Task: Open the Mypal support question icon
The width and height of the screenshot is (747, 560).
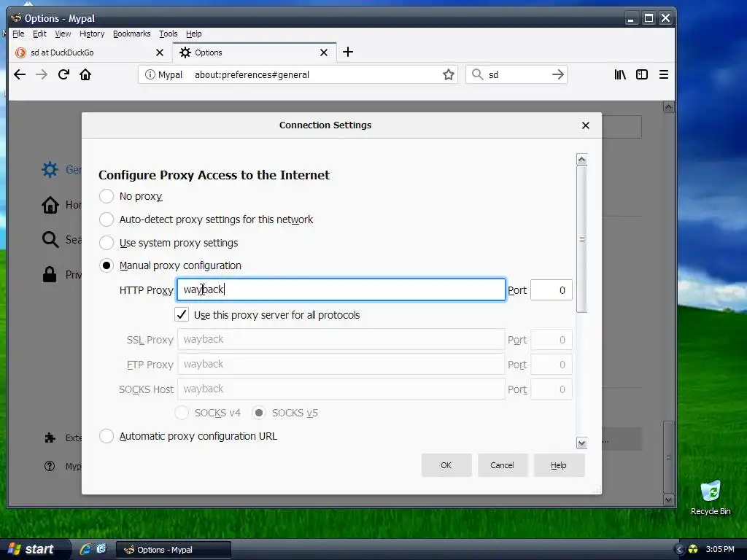Action: click(x=50, y=466)
